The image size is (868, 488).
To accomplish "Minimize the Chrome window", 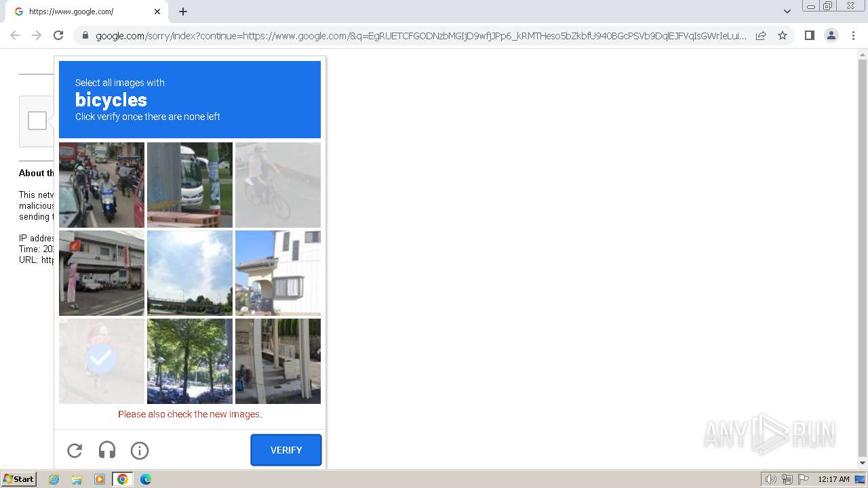I will (811, 6).
